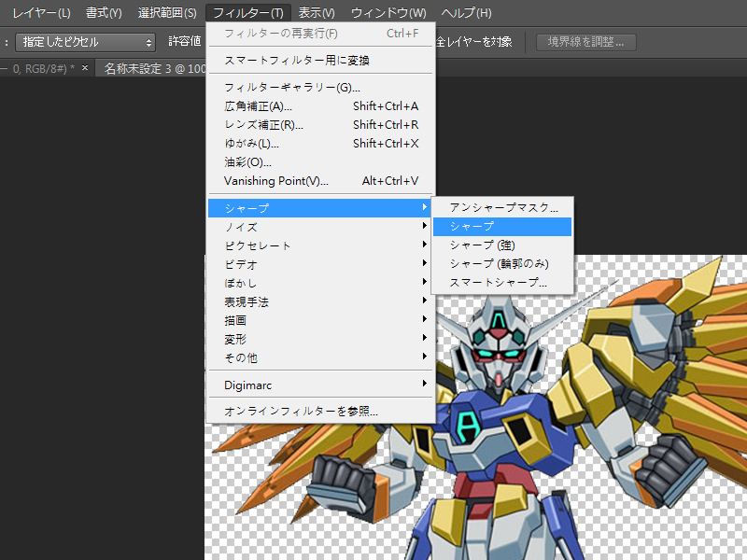Open the 指定したピクセル dropdown
747x560 pixels.
click(86, 42)
